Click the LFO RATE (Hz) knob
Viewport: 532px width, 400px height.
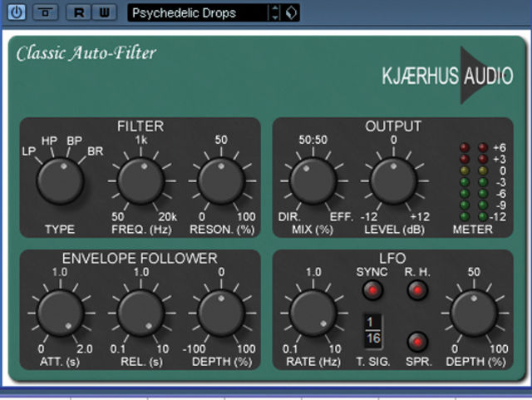[313, 313]
